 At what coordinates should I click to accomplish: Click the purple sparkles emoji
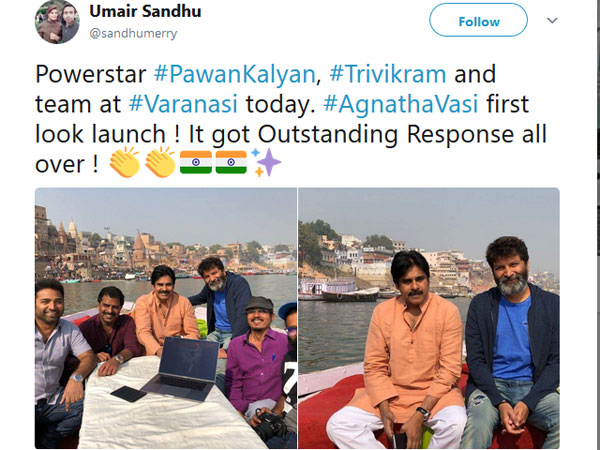[266, 162]
